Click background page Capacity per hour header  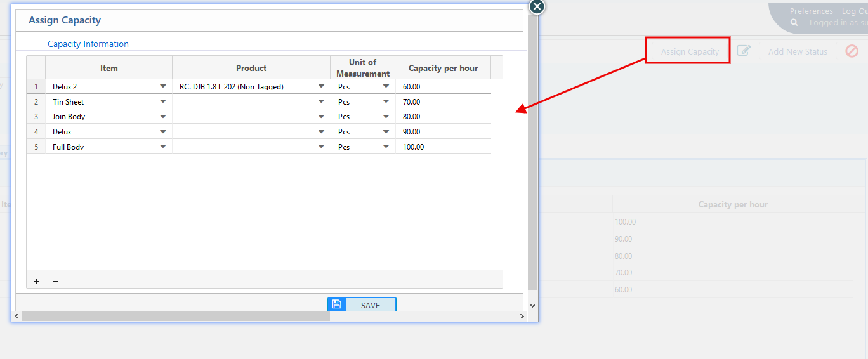click(x=733, y=204)
